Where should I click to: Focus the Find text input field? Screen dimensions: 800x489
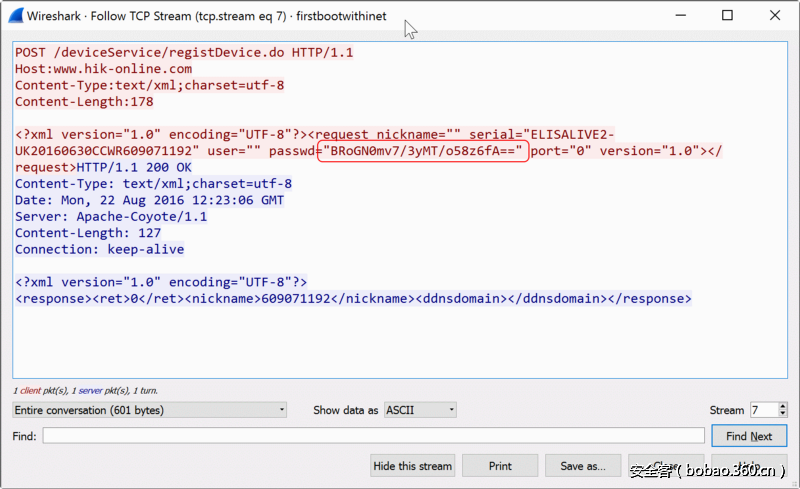point(373,436)
